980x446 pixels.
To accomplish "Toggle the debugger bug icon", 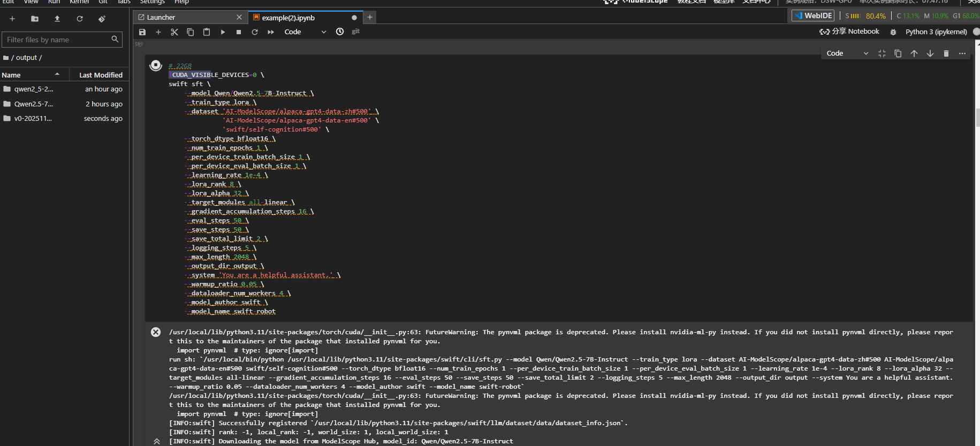I will pyautogui.click(x=893, y=32).
